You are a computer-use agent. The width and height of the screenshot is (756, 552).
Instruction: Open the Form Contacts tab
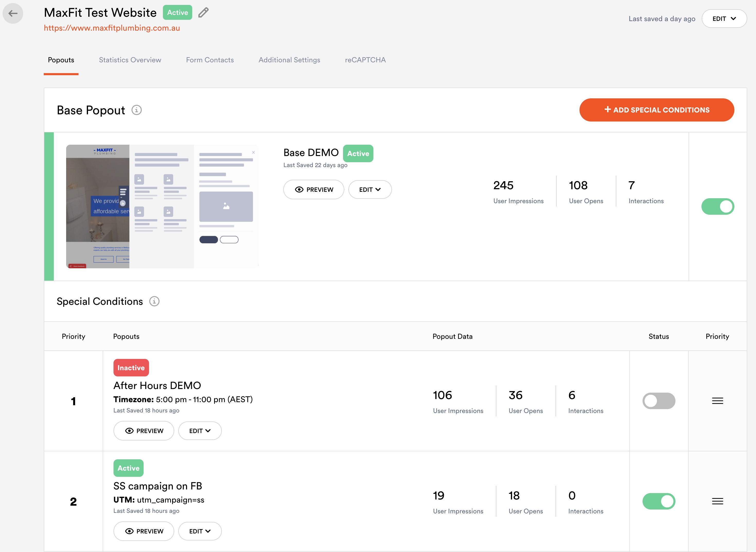210,60
